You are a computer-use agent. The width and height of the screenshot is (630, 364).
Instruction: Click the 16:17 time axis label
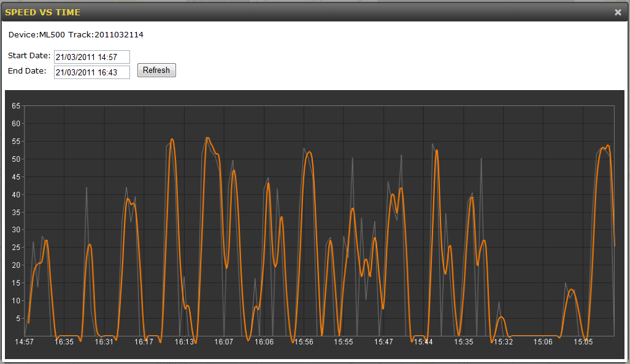(x=144, y=342)
